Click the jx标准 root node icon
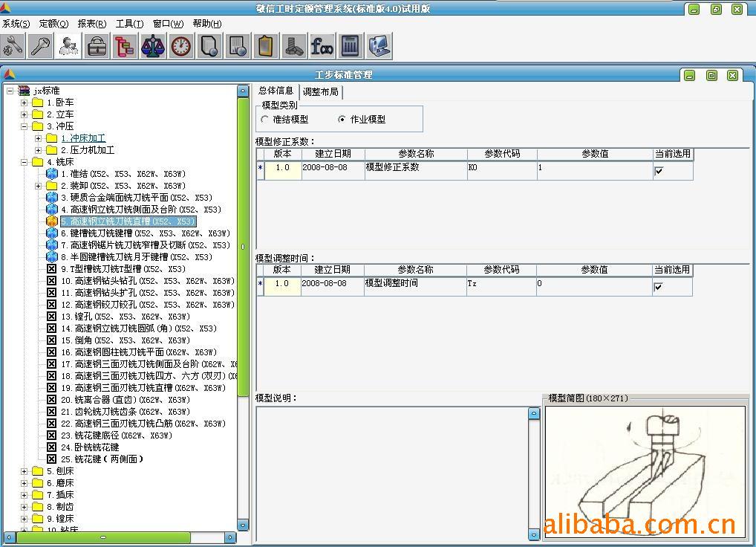 point(24,91)
